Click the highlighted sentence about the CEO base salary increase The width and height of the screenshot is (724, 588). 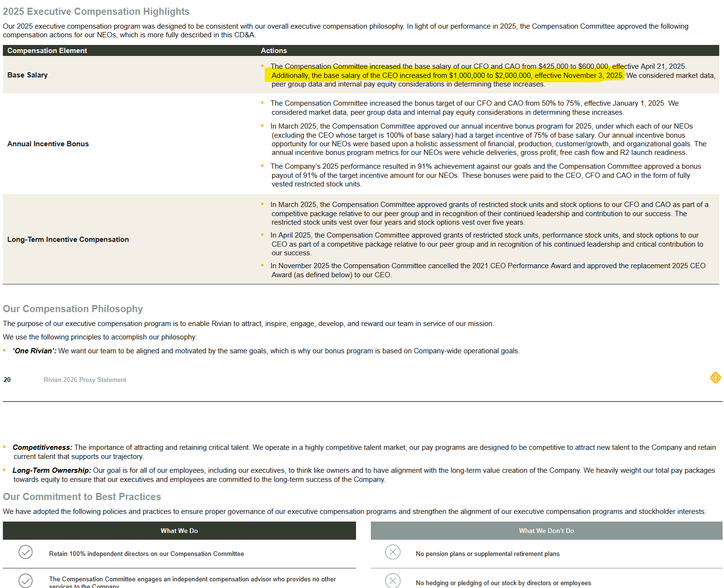(x=448, y=76)
